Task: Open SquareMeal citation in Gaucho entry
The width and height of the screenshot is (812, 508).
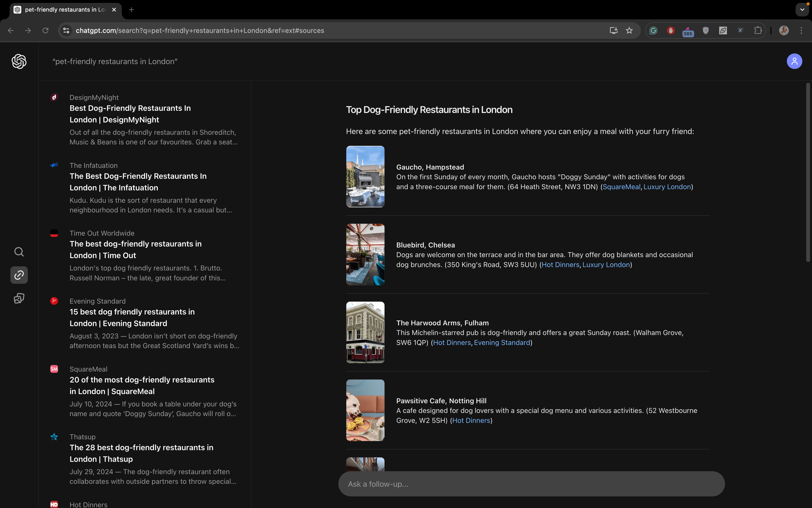Action: point(621,187)
